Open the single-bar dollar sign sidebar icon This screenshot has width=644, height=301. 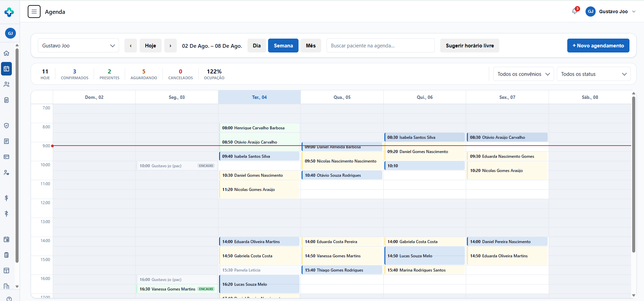point(6,198)
